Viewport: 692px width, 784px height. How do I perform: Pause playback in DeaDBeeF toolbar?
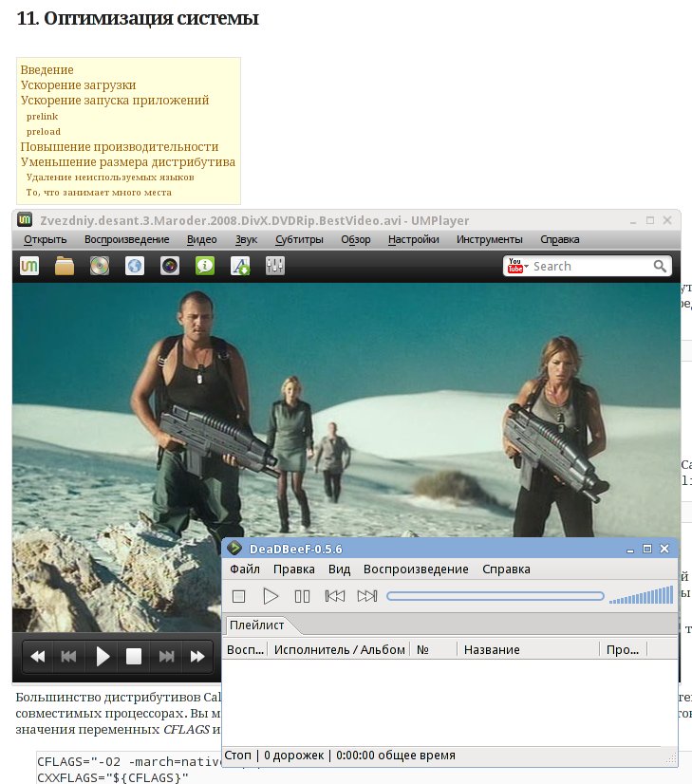coord(302,596)
